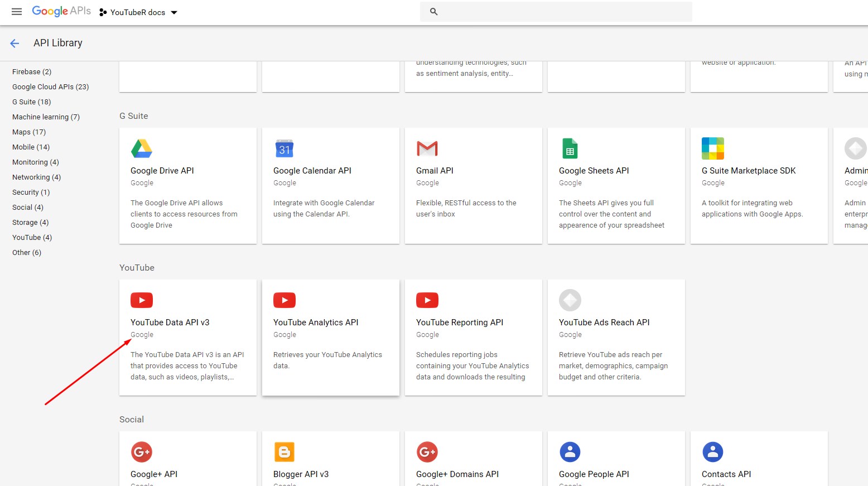Filter by YouTube (4) category
868x486 pixels.
32,238
